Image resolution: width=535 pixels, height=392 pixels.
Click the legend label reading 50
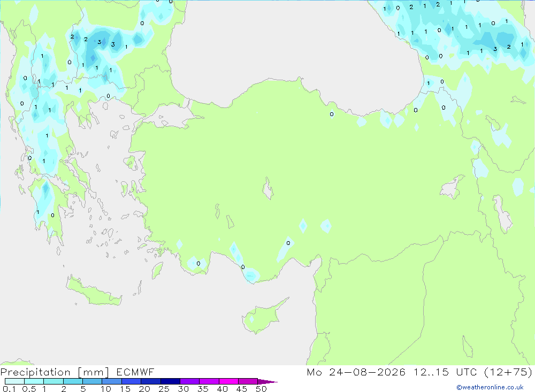click(261, 389)
